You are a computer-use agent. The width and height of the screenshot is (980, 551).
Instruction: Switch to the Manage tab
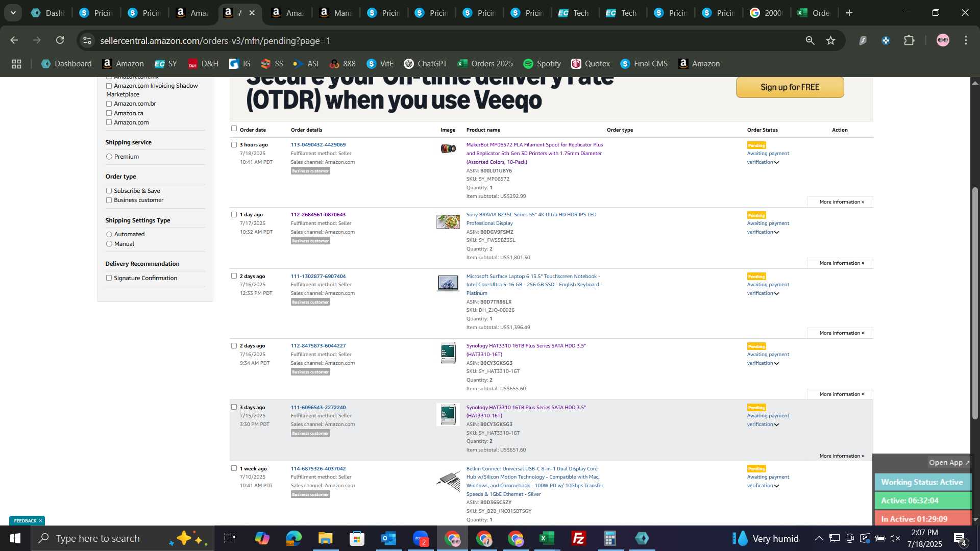pos(336,13)
